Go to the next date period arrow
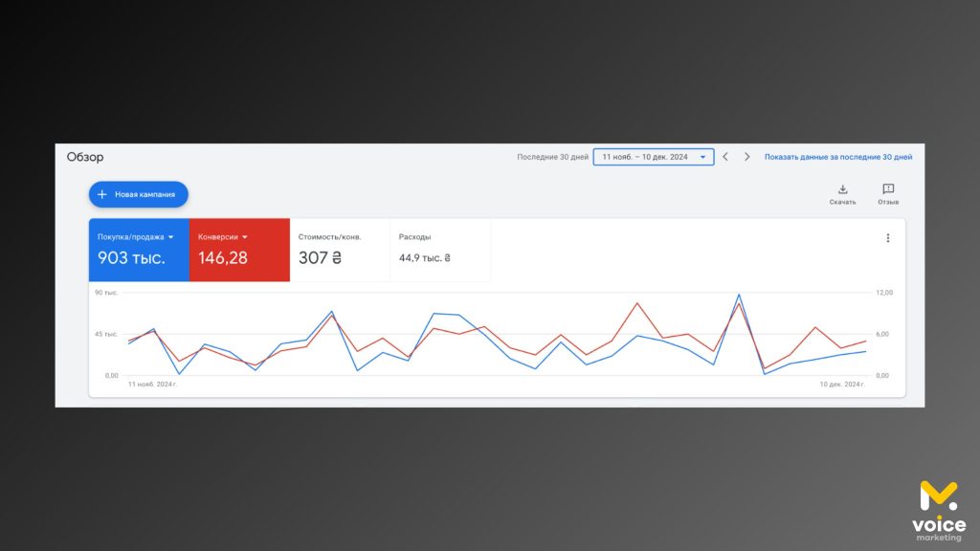The height and width of the screenshot is (551, 980). pyautogui.click(x=747, y=157)
